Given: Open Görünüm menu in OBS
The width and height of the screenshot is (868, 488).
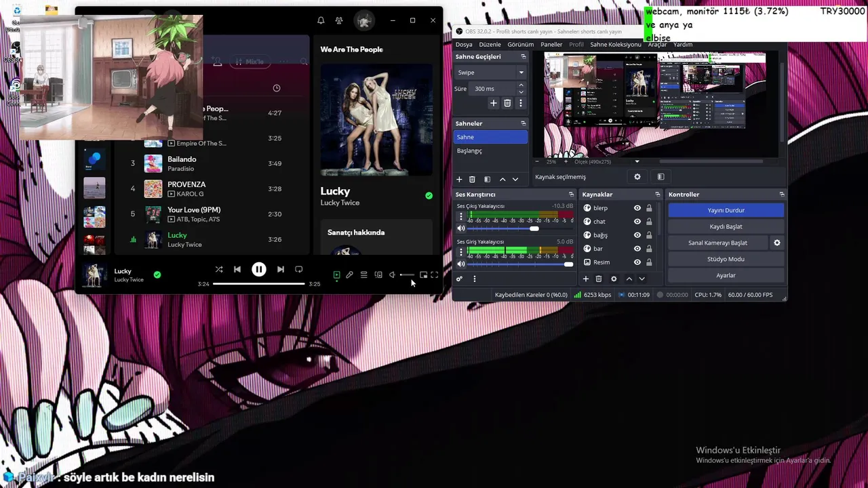Looking at the screenshot, I should click(x=521, y=45).
